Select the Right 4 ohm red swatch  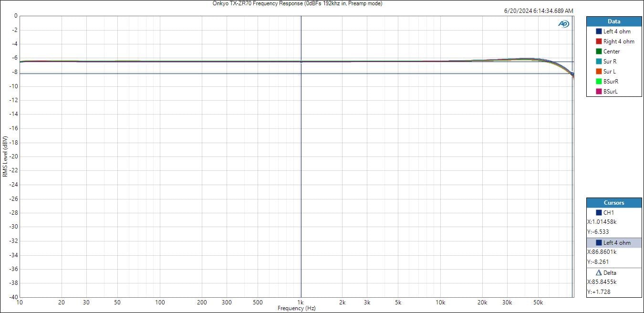(x=599, y=42)
